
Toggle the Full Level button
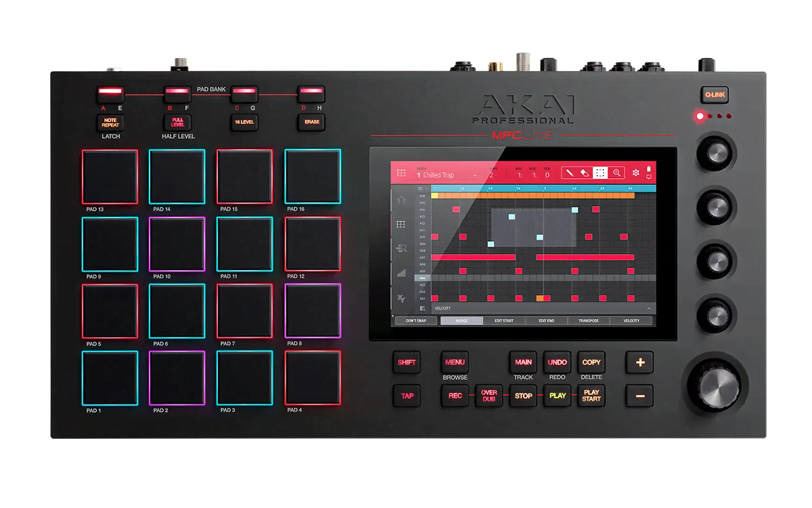177,123
